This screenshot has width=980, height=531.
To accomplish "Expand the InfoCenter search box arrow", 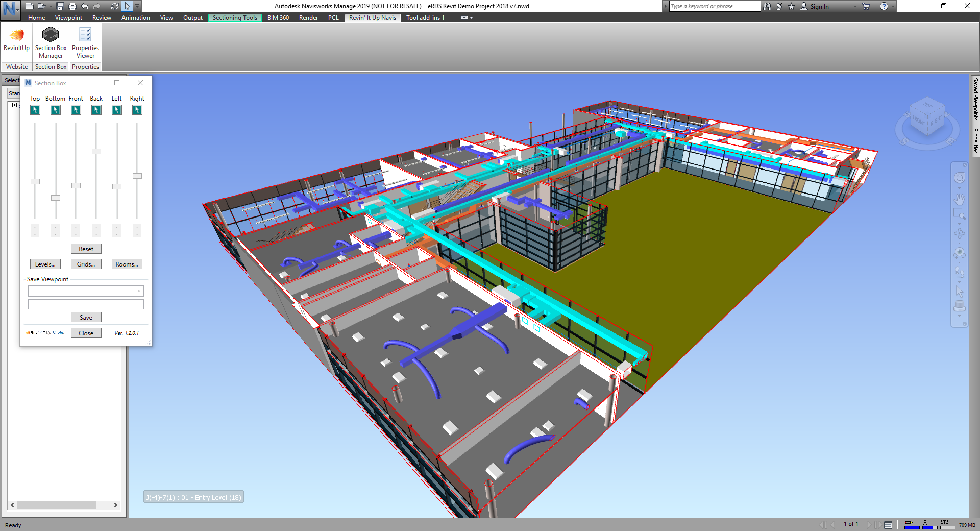I will tap(666, 6).
